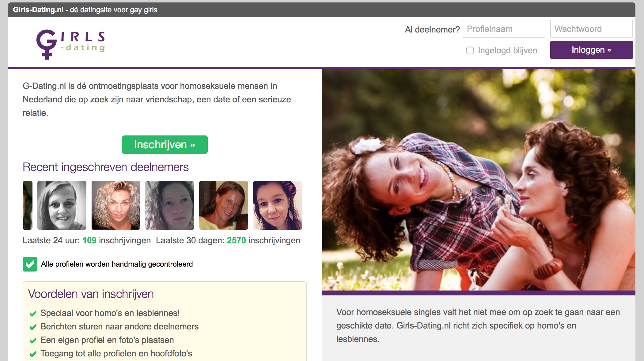
Task: Open the member photo with pink headscarf
Action: 278,205
